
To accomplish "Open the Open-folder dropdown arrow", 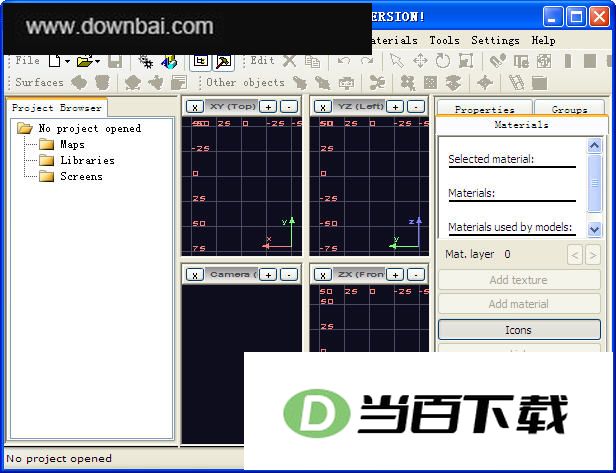I will click(97, 61).
